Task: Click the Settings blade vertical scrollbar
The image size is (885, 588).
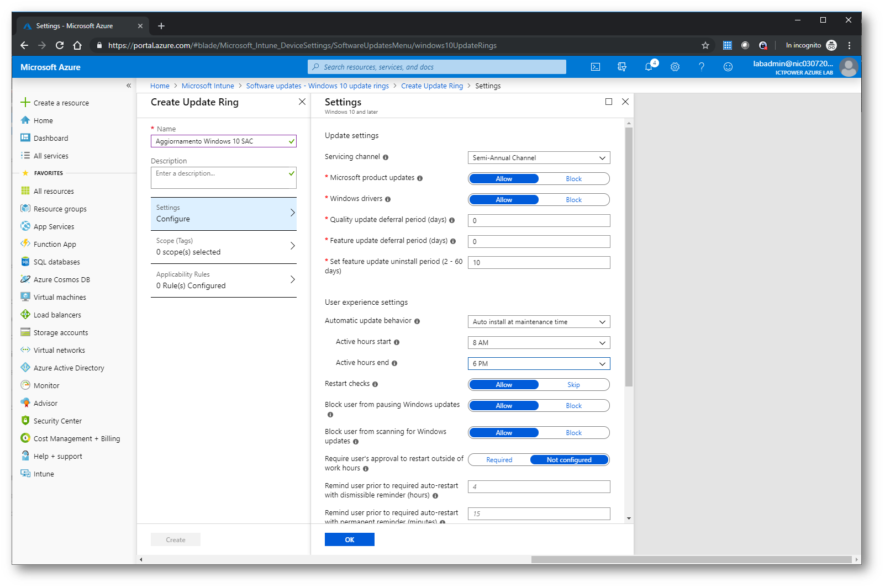Action: point(629,257)
